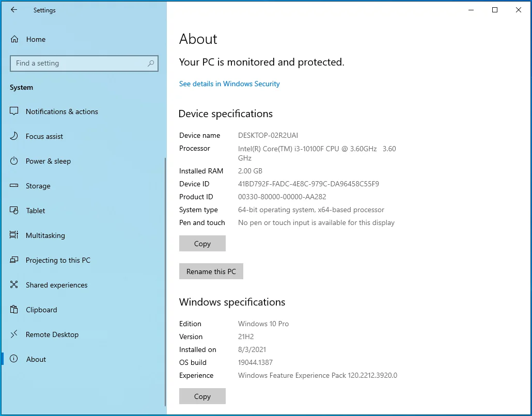Image resolution: width=532 pixels, height=416 pixels.
Task: Click the Installed RAM 2.00 GB value
Action: (250, 171)
